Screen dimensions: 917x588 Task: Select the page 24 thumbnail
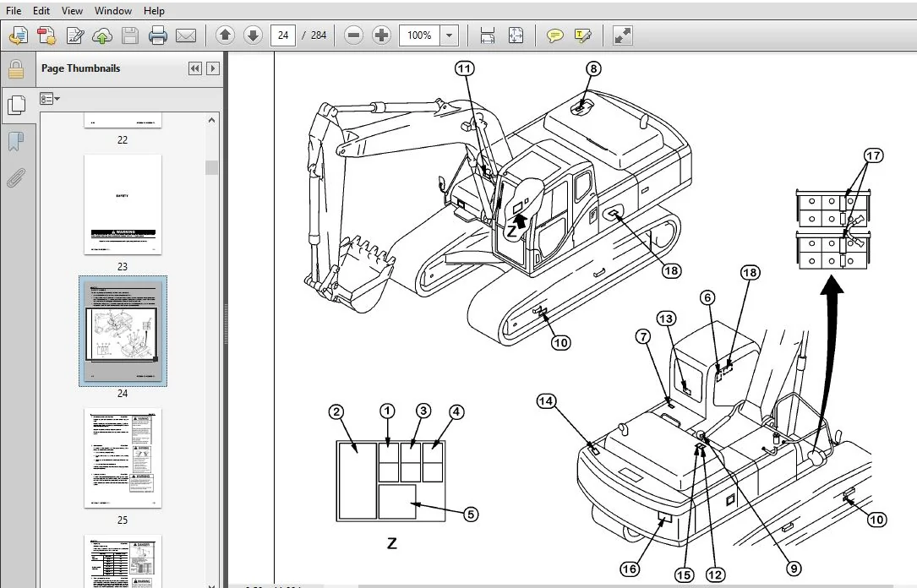(123, 331)
